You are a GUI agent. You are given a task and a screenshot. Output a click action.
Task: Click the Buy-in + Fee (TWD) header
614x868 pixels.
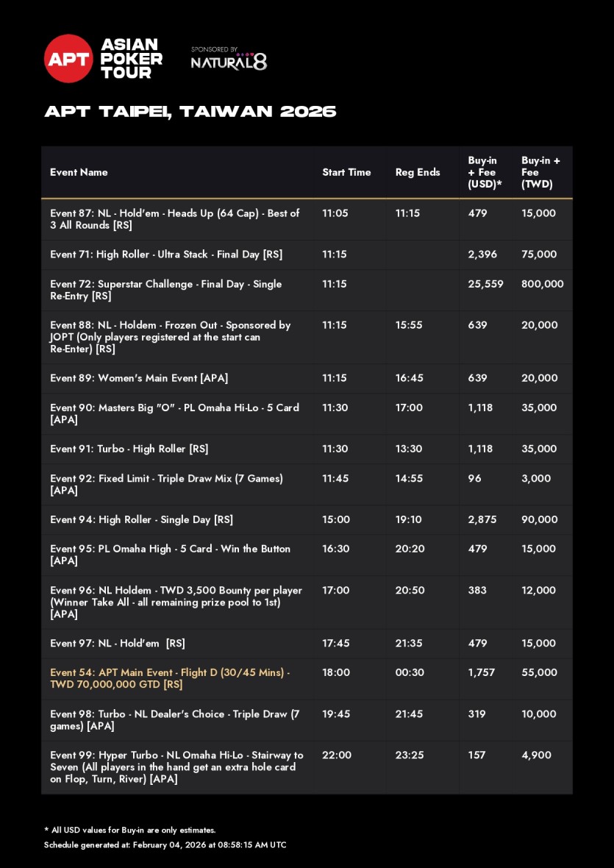(x=540, y=172)
